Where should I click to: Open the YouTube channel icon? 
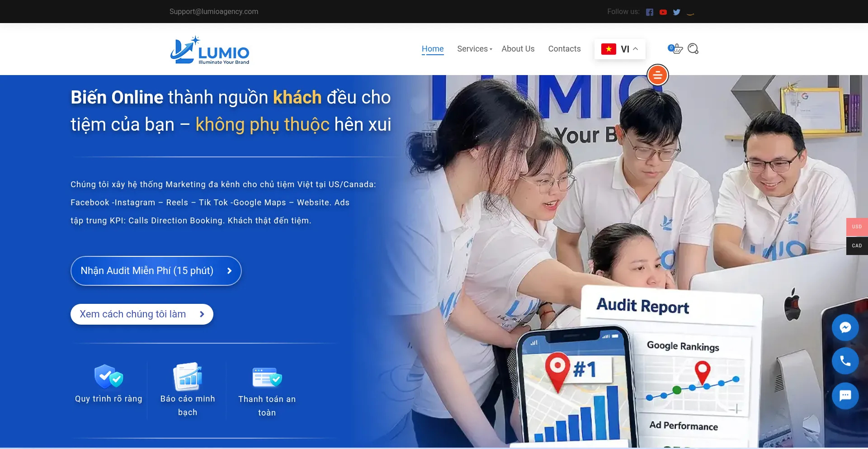[x=663, y=12]
